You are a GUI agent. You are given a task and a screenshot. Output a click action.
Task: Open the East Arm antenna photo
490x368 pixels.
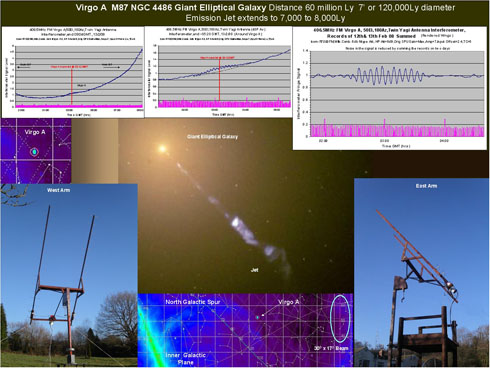coord(422,273)
